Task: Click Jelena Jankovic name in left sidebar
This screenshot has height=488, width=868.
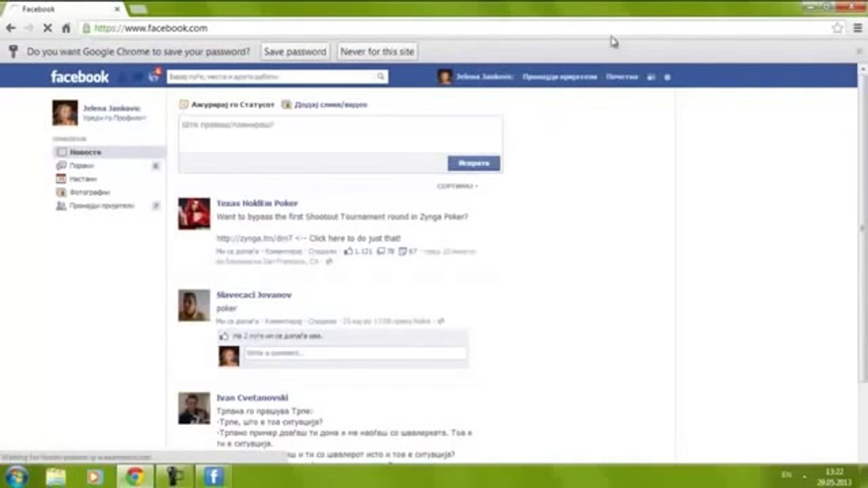Action: tap(112, 108)
